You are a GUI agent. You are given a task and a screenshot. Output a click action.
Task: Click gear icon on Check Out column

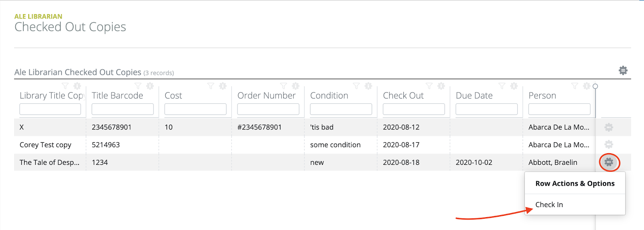click(441, 86)
